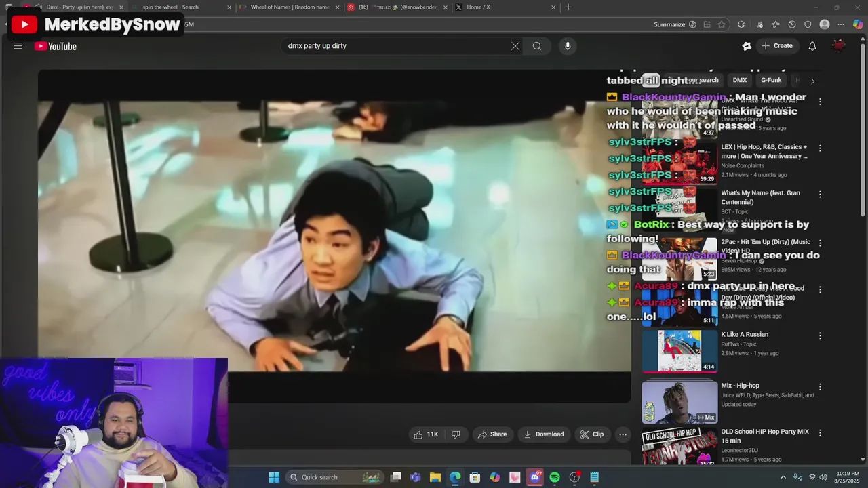Open Discord from the taskbar
The width and height of the screenshot is (868, 488).
535,477
